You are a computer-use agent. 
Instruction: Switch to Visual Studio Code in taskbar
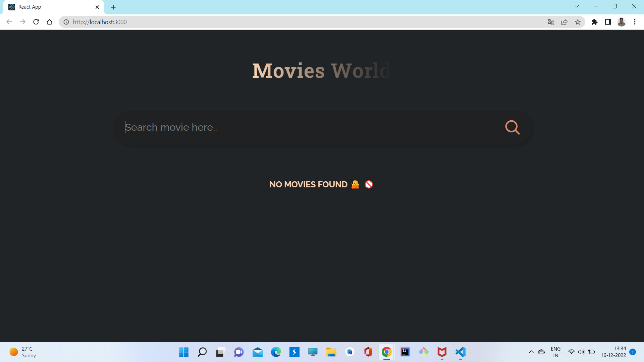tap(460, 352)
